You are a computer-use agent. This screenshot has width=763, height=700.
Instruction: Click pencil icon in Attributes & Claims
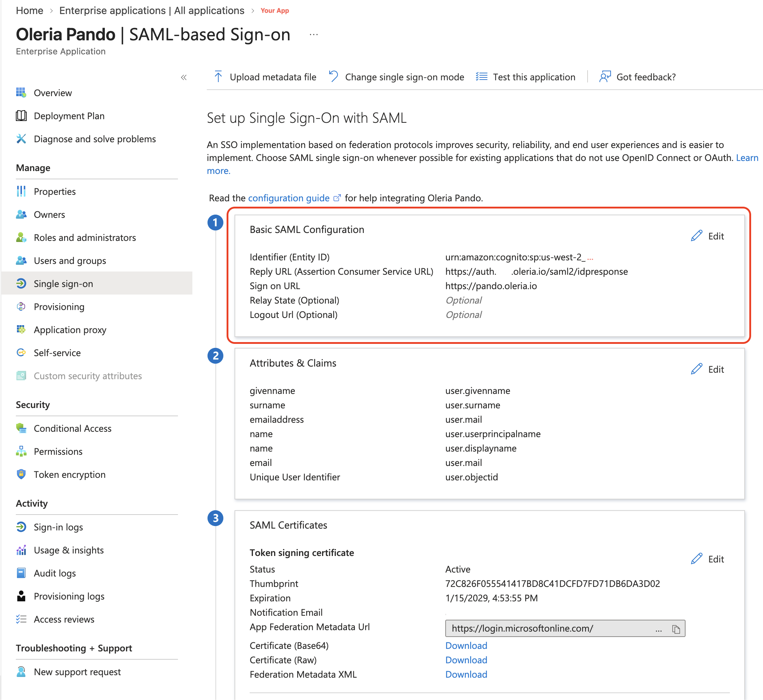[x=697, y=369]
